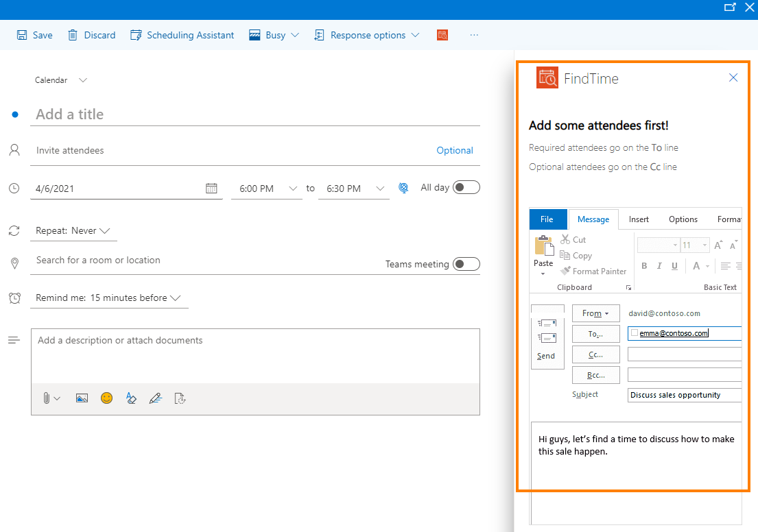Click the Subject field in FindTime example
The width and height of the screenshot is (758, 532).
click(685, 395)
